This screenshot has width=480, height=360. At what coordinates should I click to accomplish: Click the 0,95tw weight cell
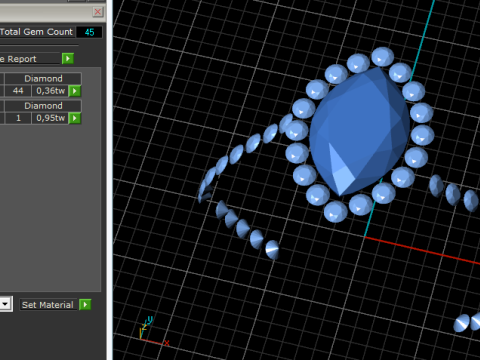click(x=50, y=118)
